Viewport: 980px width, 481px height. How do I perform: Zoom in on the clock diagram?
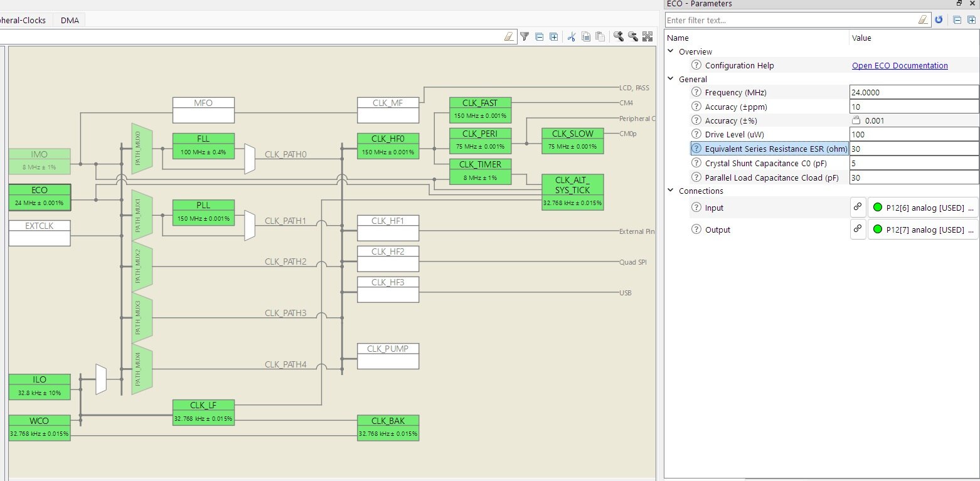click(x=619, y=37)
